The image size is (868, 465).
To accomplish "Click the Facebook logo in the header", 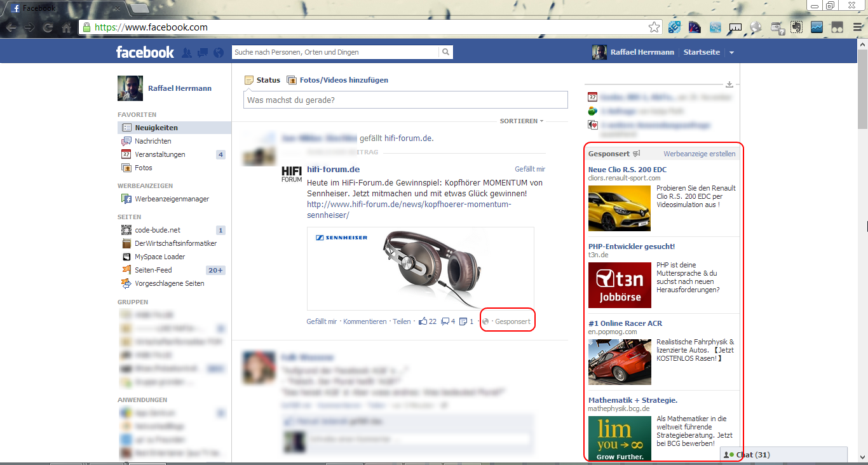I will pyautogui.click(x=145, y=52).
